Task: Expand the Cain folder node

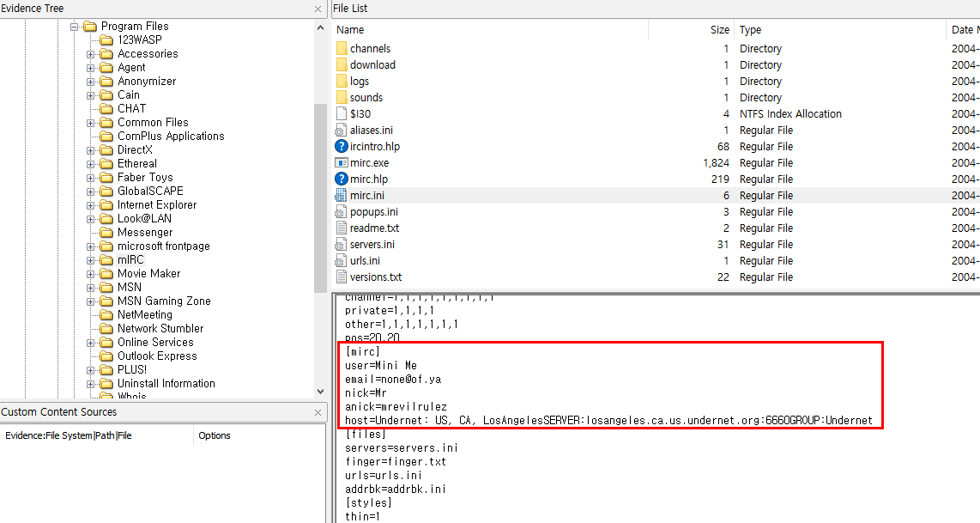Action: click(x=91, y=95)
